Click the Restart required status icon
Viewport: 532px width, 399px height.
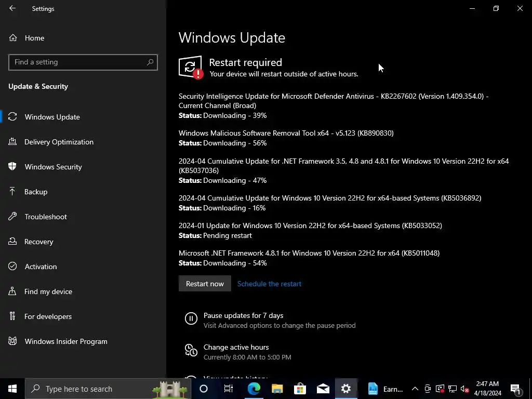(191, 67)
